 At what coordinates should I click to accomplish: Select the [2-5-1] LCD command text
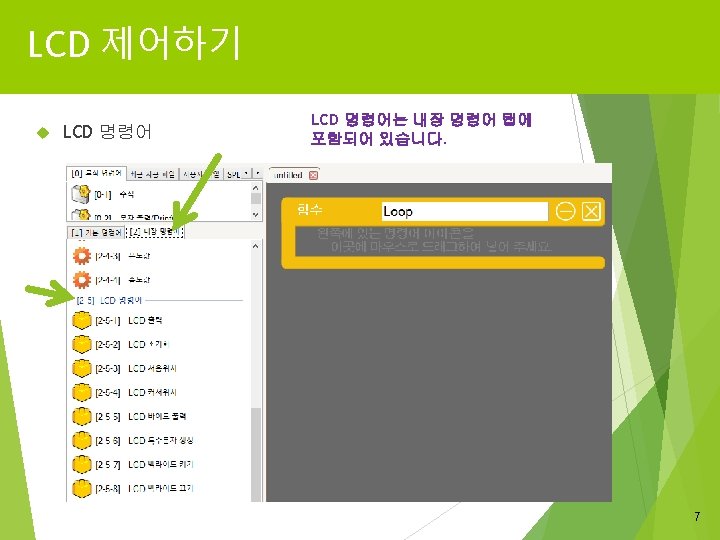[129, 320]
